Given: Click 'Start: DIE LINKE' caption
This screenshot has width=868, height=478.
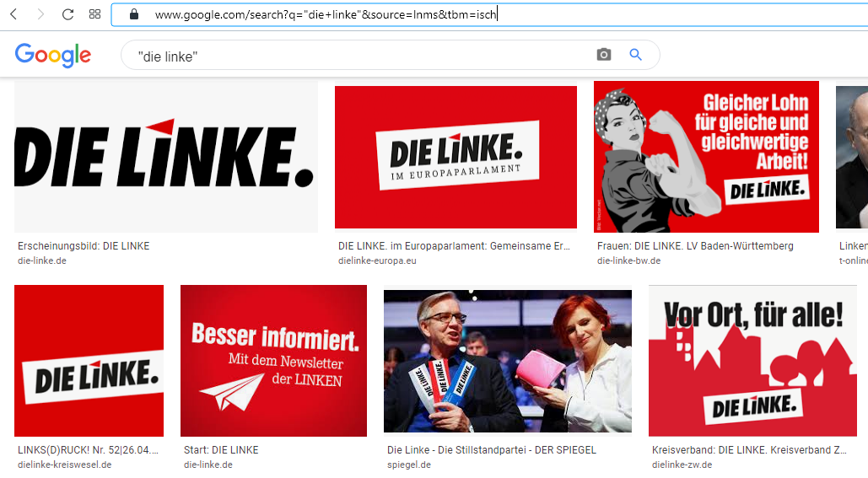Looking at the screenshot, I should 221,450.
